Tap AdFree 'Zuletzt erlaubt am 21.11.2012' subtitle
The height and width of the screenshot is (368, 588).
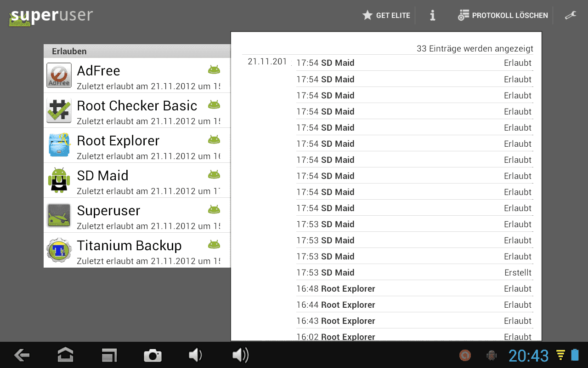pos(148,86)
